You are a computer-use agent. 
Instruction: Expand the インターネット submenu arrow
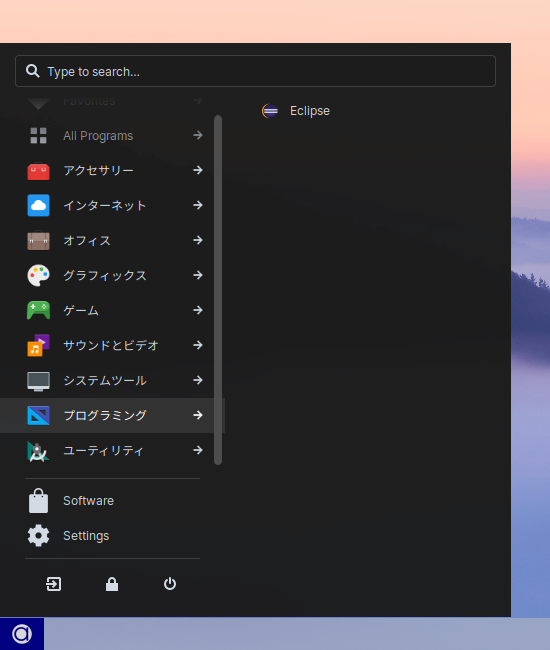pos(198,205)
